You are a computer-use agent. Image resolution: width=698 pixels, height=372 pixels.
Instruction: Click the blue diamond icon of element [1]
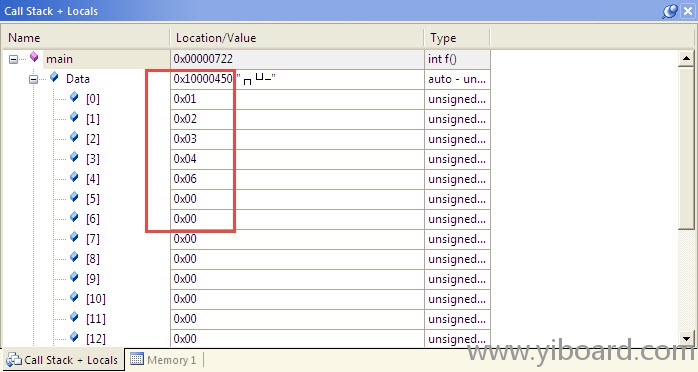(74, 117)
